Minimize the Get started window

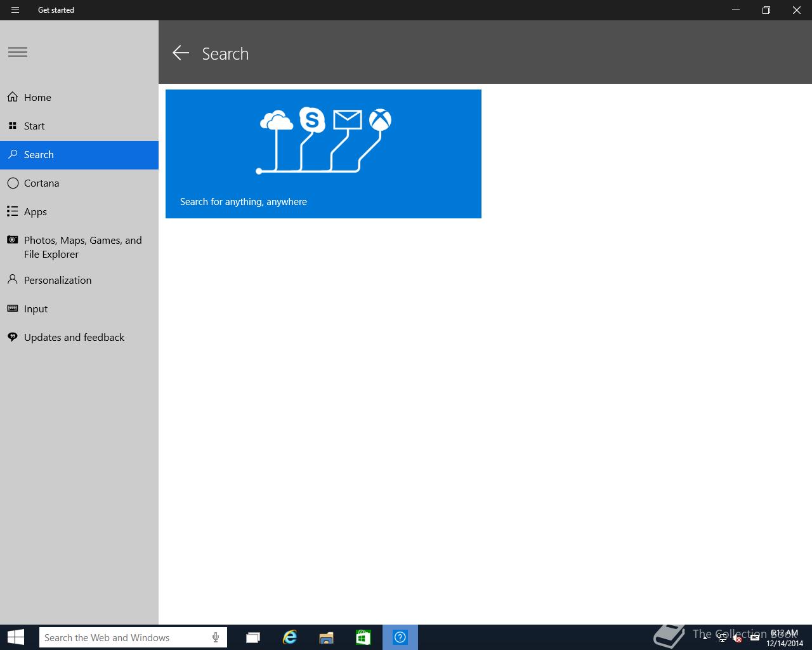[x=736, y=10]
